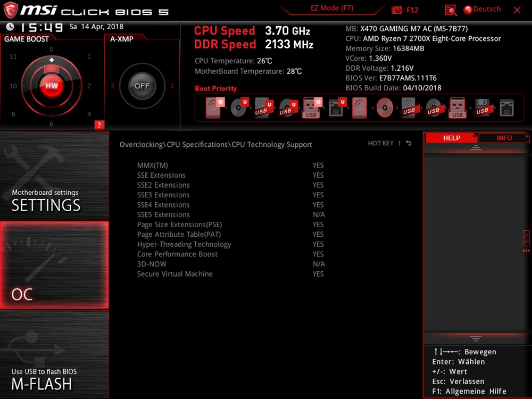Select the UEFI hard disk boot device icon
532x399 pixels.
click(214, 107)
